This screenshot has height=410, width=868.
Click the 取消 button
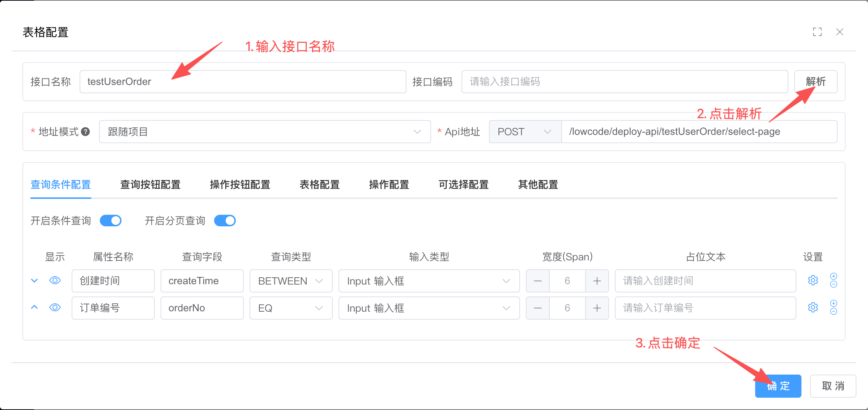tap(833, 386)
